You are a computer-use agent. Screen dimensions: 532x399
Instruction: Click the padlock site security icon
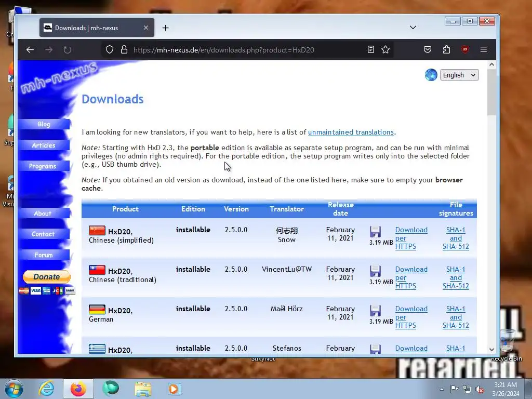click(124, 50)
